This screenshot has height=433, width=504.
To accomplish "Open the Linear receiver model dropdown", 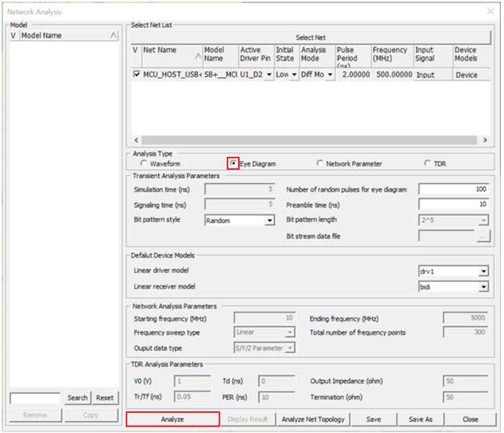I will pos(483,286).
